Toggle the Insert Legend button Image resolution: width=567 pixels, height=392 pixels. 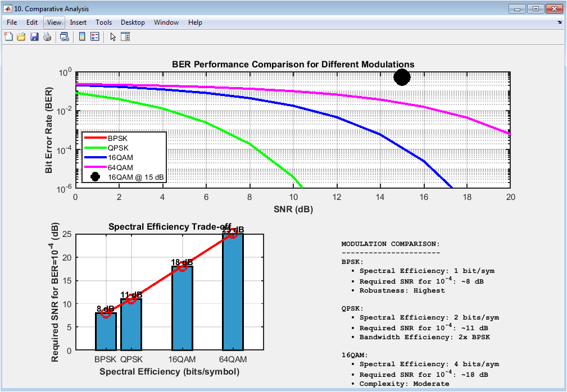pos(94,37)
